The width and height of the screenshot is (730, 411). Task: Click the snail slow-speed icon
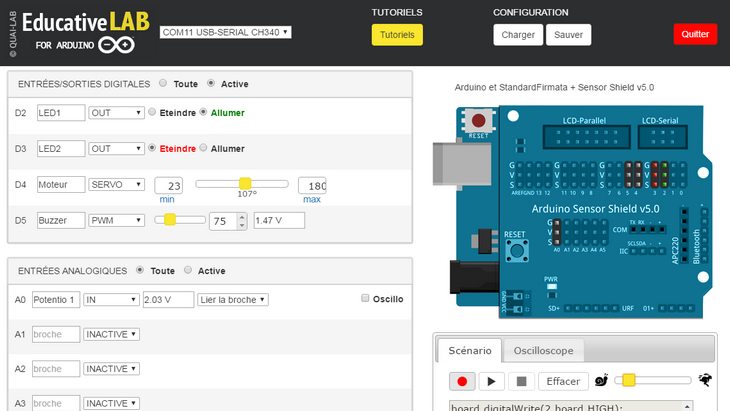point(601,380)
